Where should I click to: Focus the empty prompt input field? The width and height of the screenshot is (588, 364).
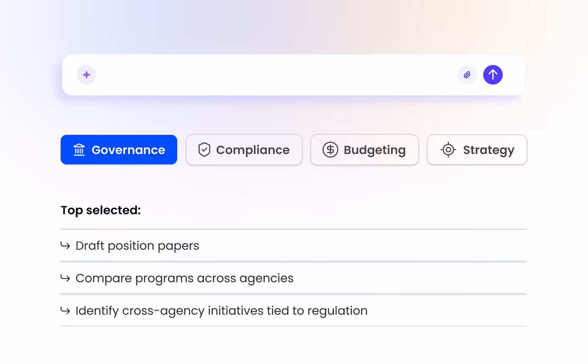click(275, 75)
